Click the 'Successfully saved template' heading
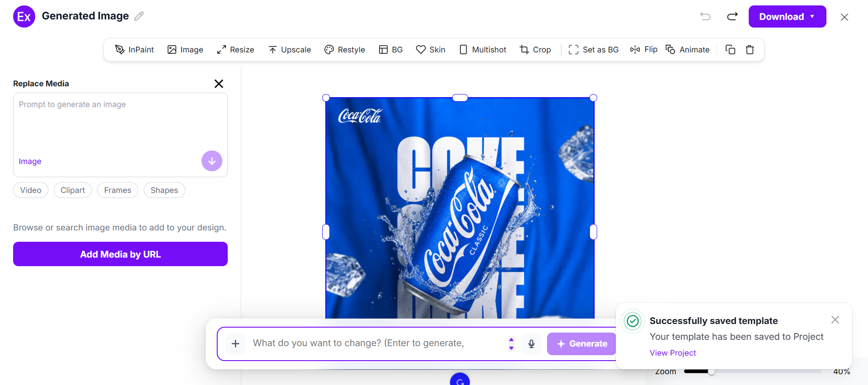868x385 pixels. 714,321
